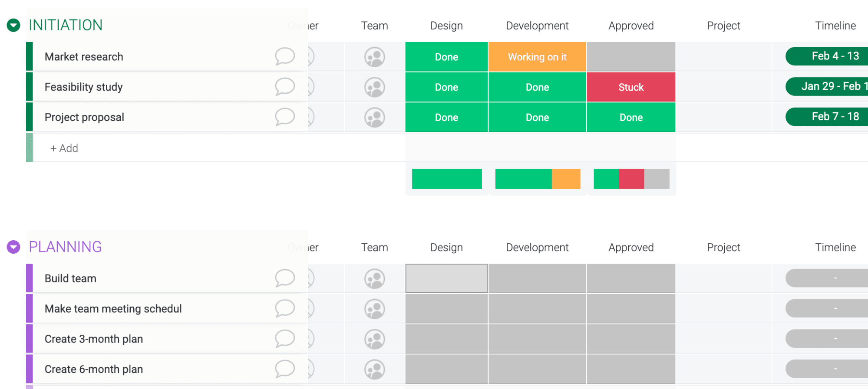
Task: Set Development status for Create 3-month plan
Action: 537,339
